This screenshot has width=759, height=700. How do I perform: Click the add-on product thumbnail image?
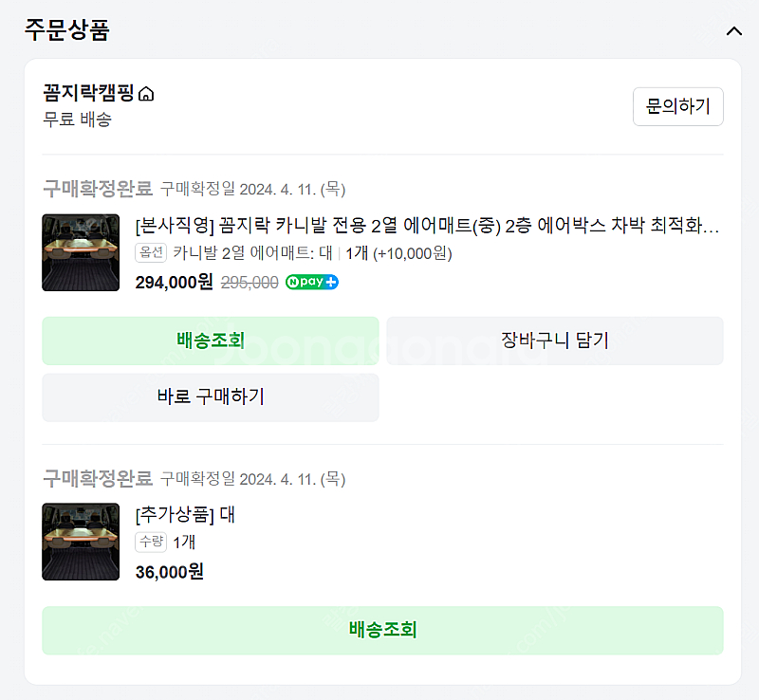81,541
